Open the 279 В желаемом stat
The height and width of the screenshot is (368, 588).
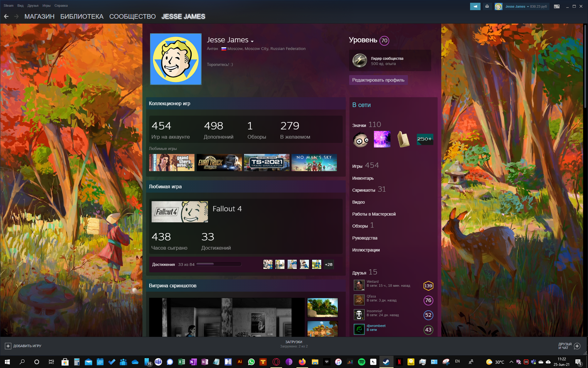295,130
